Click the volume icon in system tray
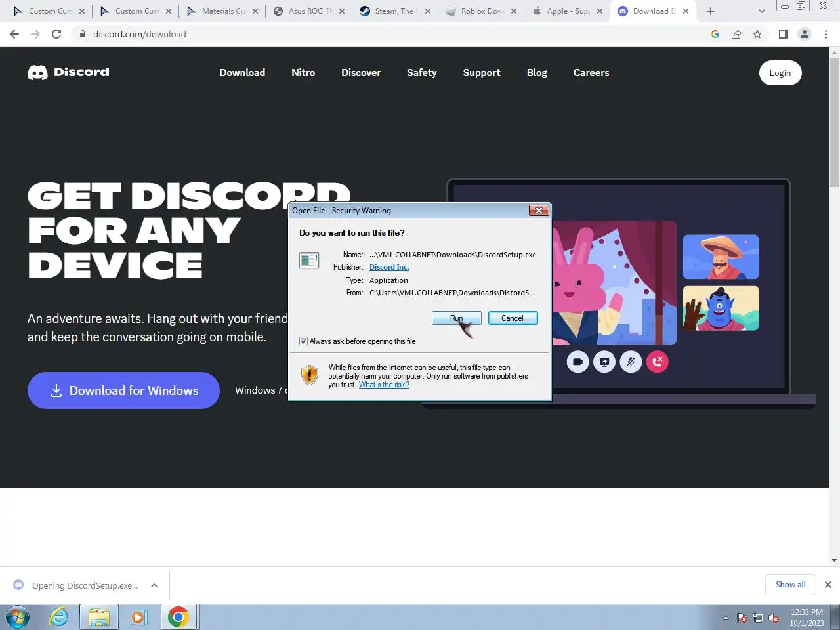Image resolution: width=840 pixels, height=630 pixels. pos(774,618)
